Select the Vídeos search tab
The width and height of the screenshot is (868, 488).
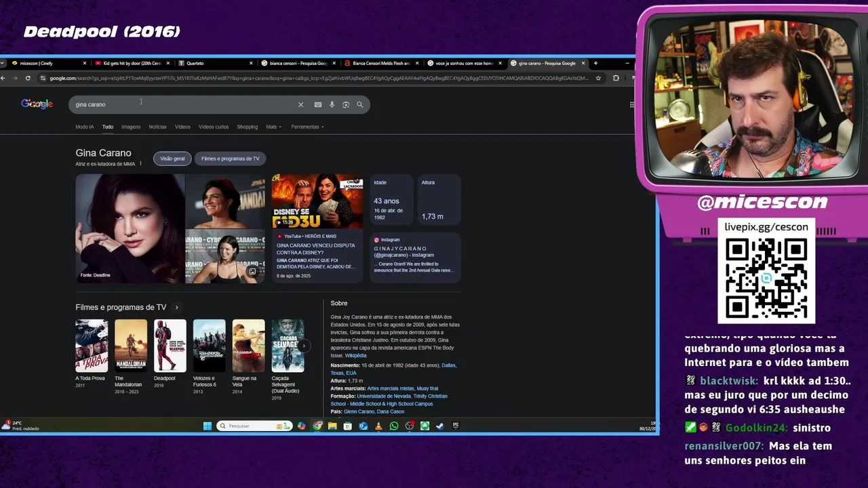182,127
